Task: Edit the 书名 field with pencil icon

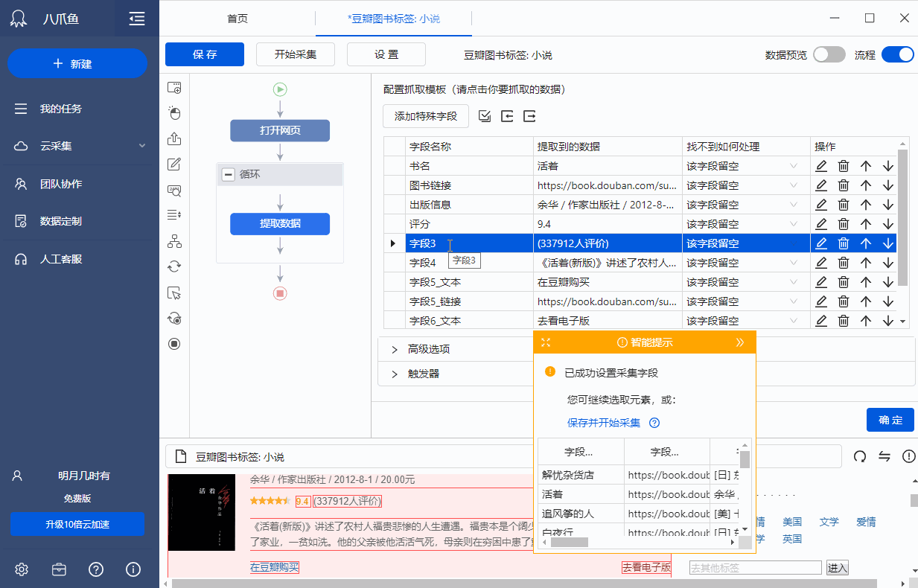Action: click(821, 166)
